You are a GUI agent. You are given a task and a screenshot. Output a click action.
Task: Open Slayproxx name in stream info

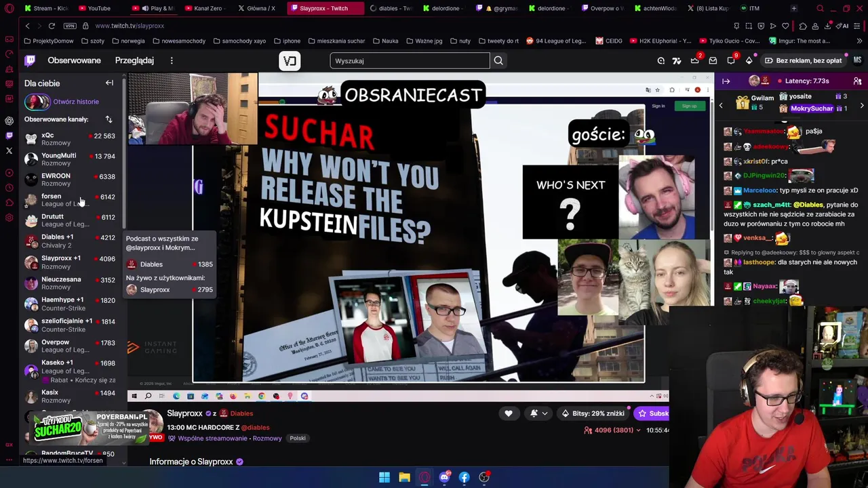coord(184,413)
